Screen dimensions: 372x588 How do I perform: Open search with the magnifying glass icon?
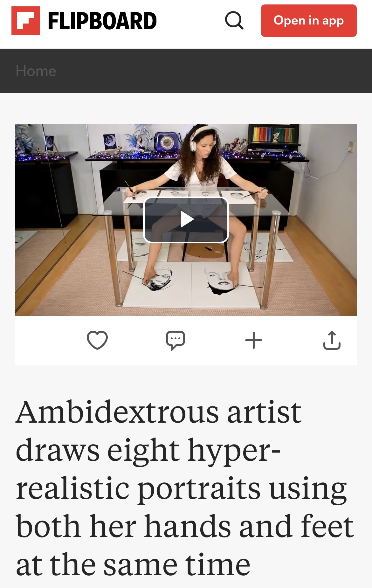click(x=234, y=21)
